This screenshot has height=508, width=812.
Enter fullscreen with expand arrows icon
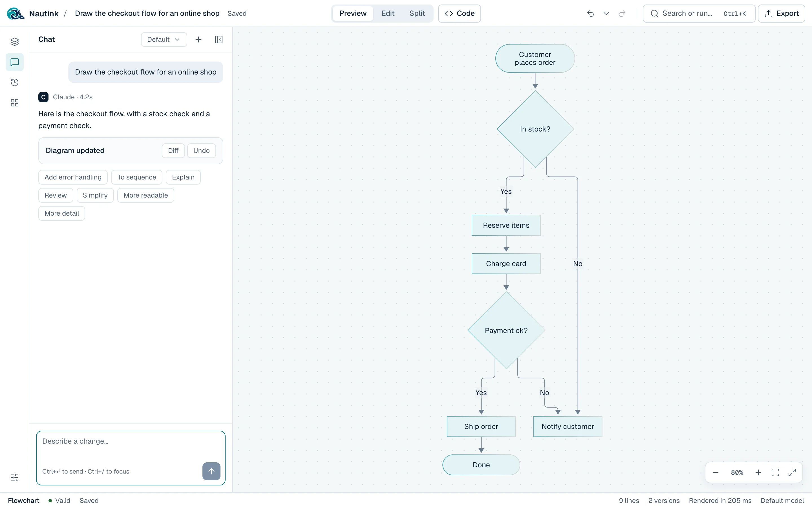tap(792, 472)
